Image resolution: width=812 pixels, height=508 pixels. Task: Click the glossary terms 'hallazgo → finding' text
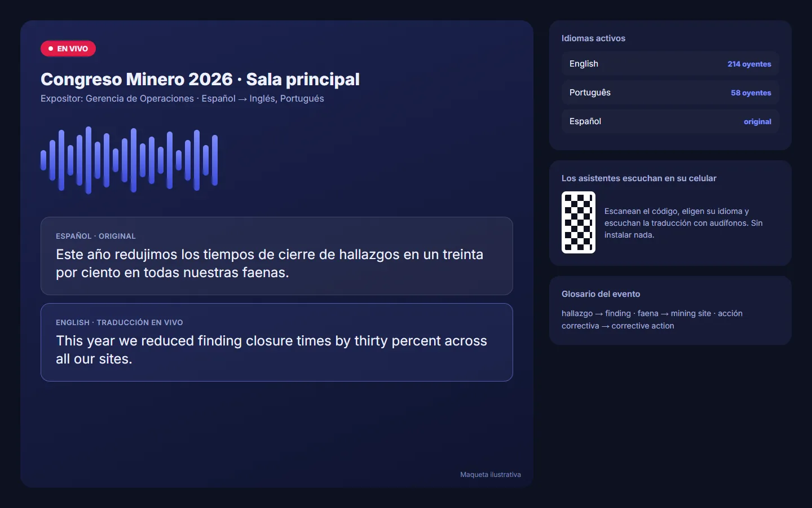tap(652, 319)
